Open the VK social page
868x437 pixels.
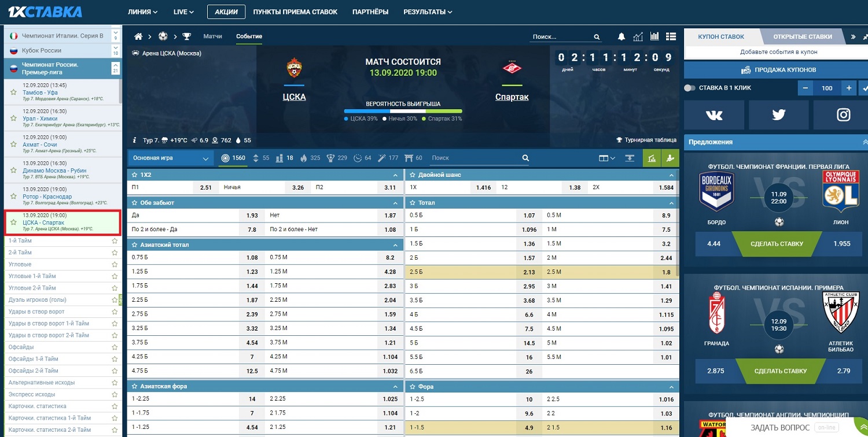click(714, 115)
